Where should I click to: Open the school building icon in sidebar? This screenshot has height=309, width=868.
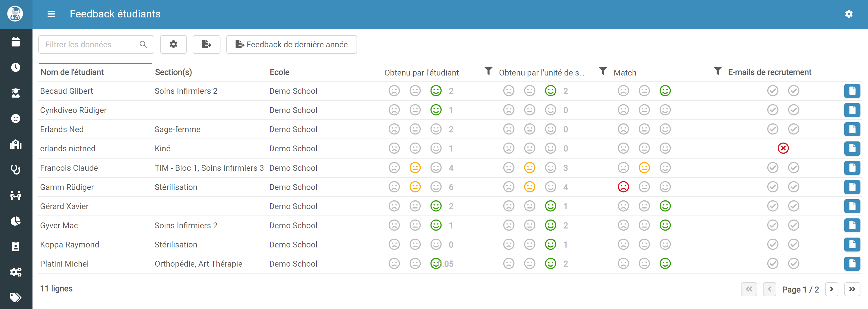coord(15,144)
